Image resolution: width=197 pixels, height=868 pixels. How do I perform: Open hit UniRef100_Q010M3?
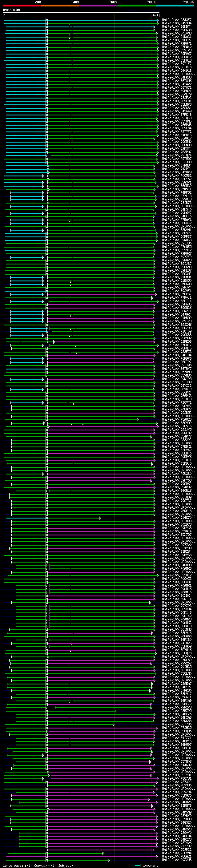[x=177, y=33]
